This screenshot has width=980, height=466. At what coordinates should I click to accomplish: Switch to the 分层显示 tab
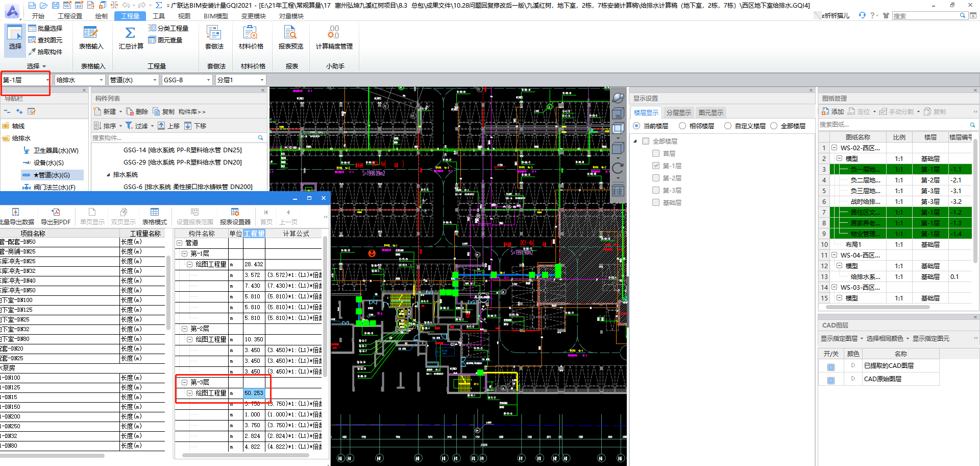coord(678,112)
